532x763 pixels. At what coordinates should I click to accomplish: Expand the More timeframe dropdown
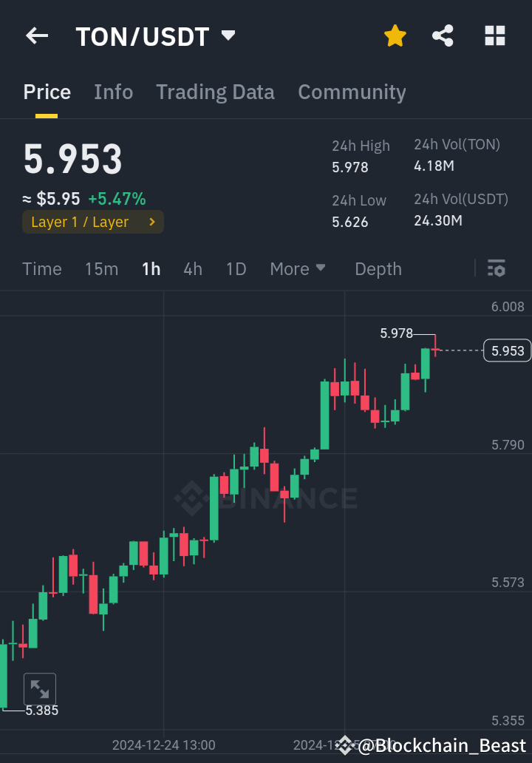coord(297,268)
